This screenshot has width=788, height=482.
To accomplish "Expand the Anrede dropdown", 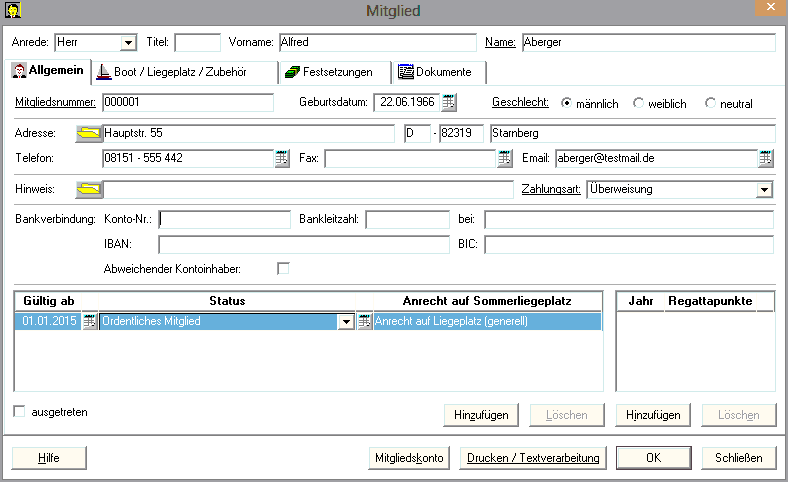I will click(x=127, y=42).
